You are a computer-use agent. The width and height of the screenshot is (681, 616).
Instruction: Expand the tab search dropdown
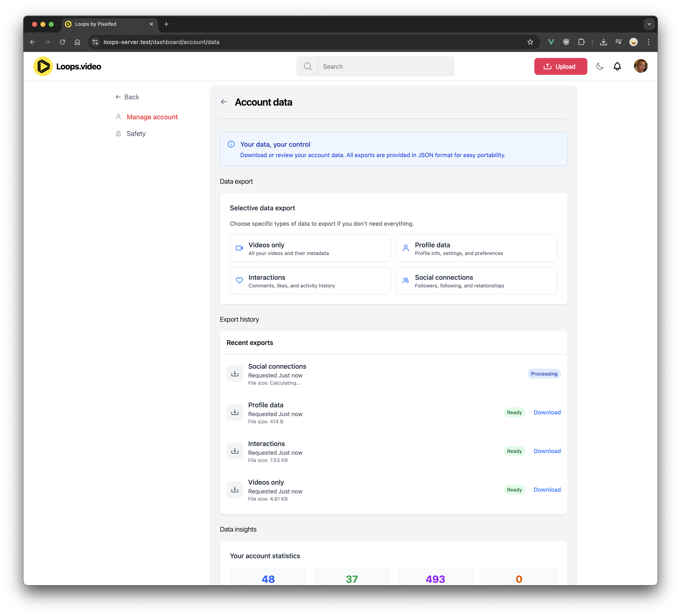[649, 24]
